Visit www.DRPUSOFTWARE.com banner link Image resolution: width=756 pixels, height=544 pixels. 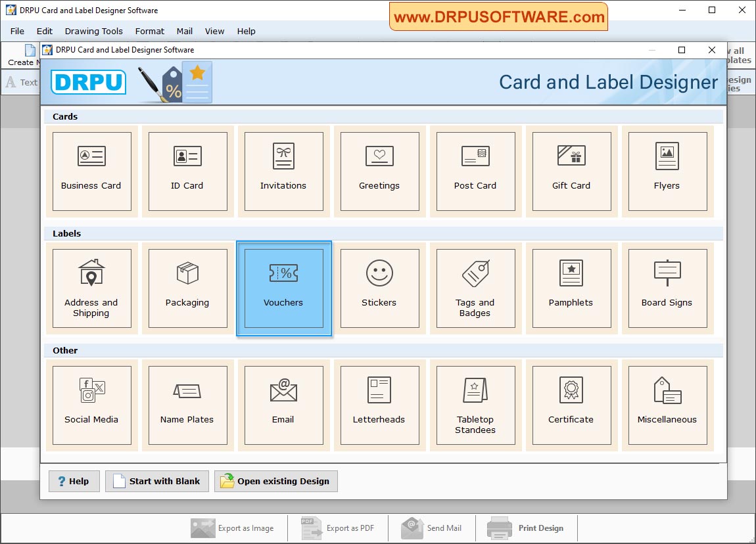pyautogui.click(x=499, y=16)
